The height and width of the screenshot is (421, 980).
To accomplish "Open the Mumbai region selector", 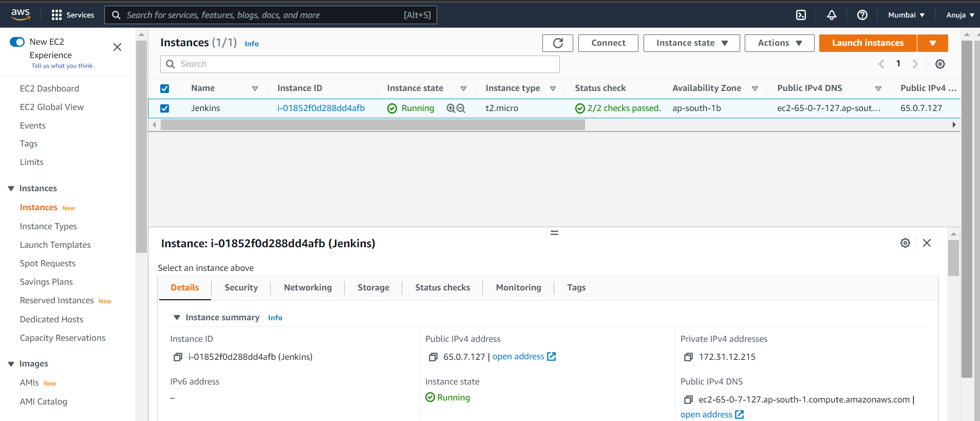I will coord(906,15).
